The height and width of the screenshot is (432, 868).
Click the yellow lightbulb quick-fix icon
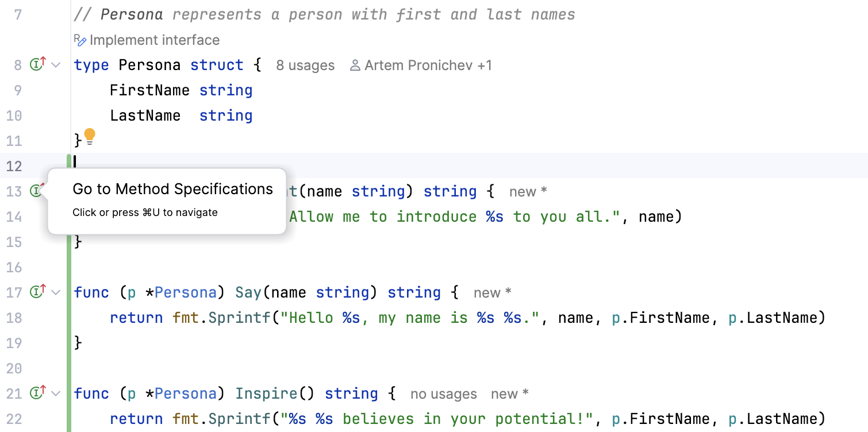90,137
